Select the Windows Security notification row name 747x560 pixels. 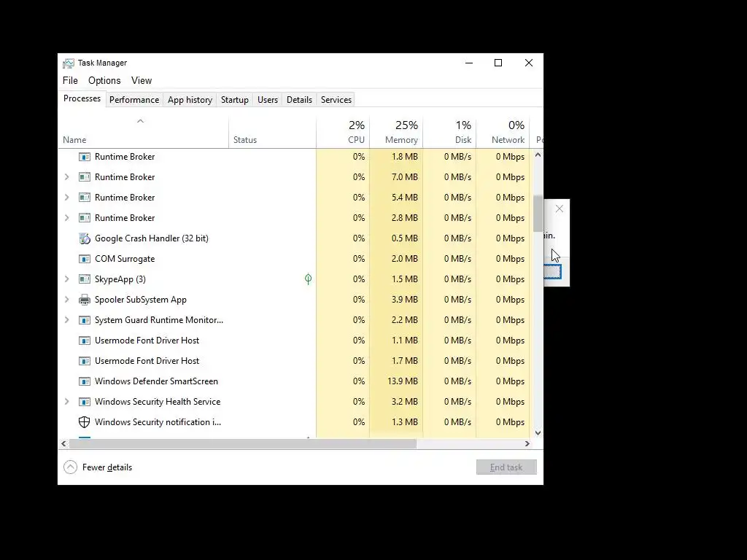158,422
